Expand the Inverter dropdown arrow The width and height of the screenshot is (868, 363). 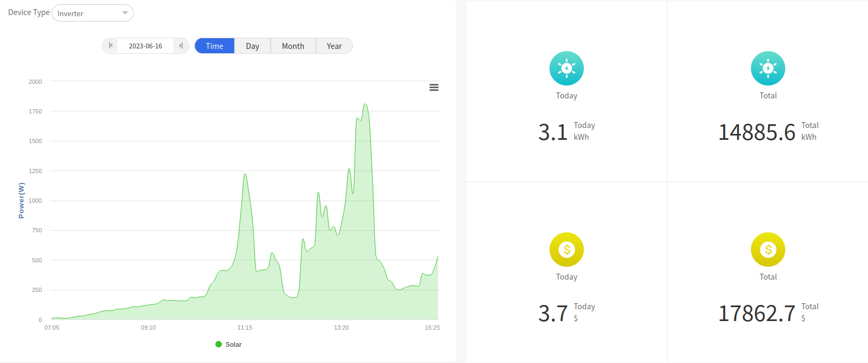click(125, 13)
